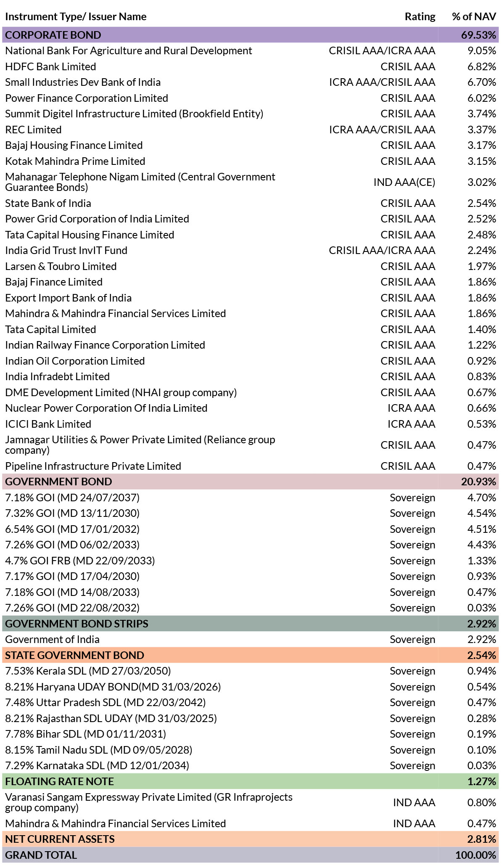Click the GOVERNMENT BOND STRIPS header row
This screenshot has width=504, height=868.
click(251, 624)
